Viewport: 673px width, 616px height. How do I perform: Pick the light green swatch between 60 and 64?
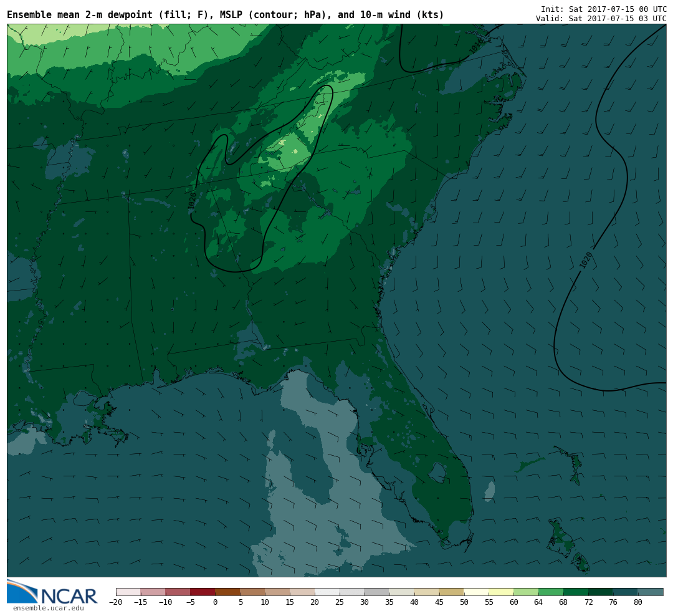pos(526,592)
